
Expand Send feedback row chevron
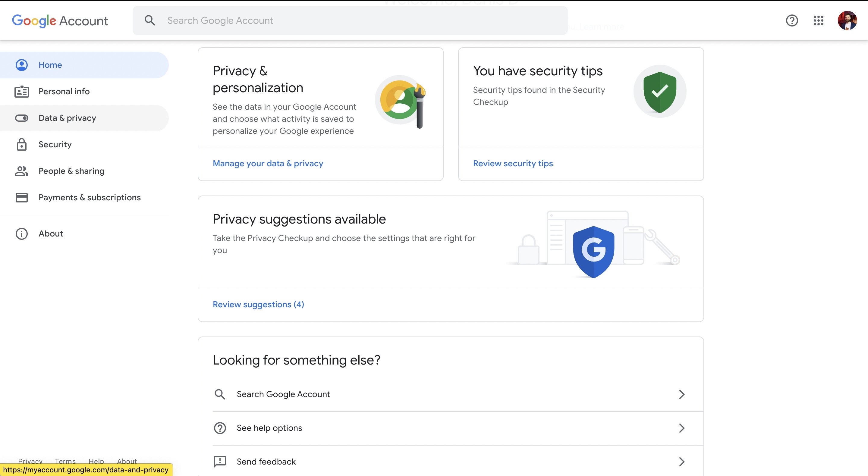[681, 462]
